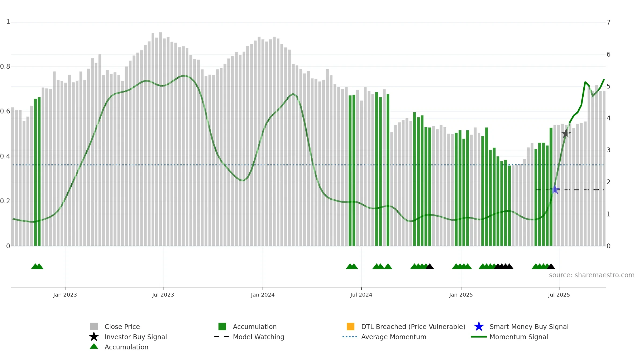Viewport: 644px width, 362px height.
Task: Click the sharemaestro.com source text
Action: point(591,275)
